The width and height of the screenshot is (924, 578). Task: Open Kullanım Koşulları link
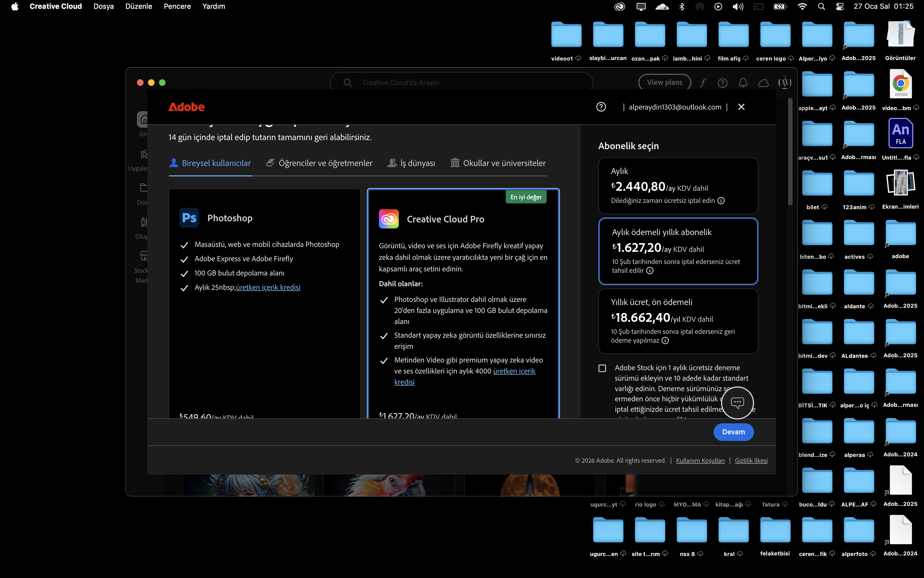click(x=700, y=461)
